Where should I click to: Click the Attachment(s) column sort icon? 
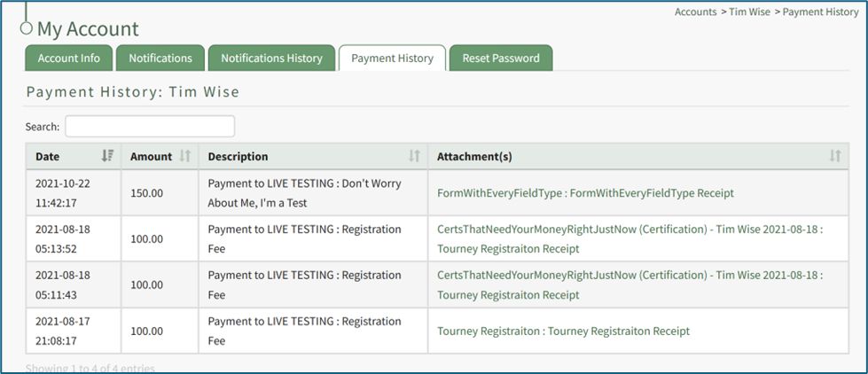[834, 156]
